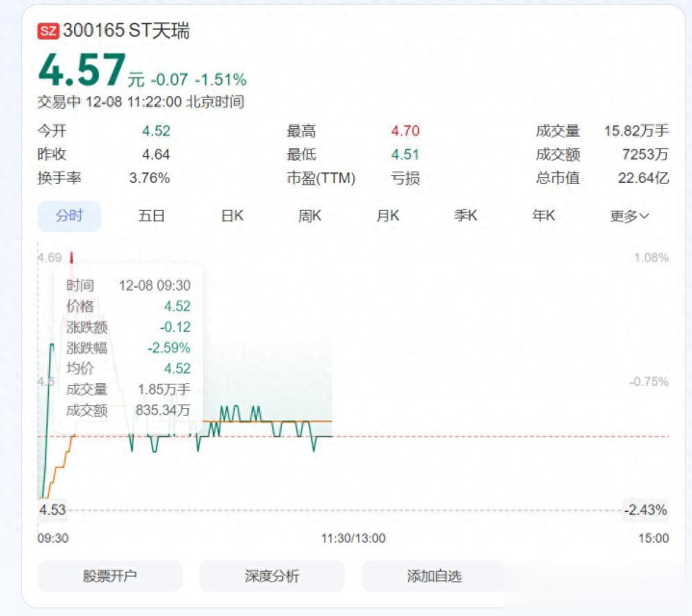This screenshot has width=692, height=616.
Task: Open the 300165 ST天瑞 stock title
Action: click(x=126, y=31)
